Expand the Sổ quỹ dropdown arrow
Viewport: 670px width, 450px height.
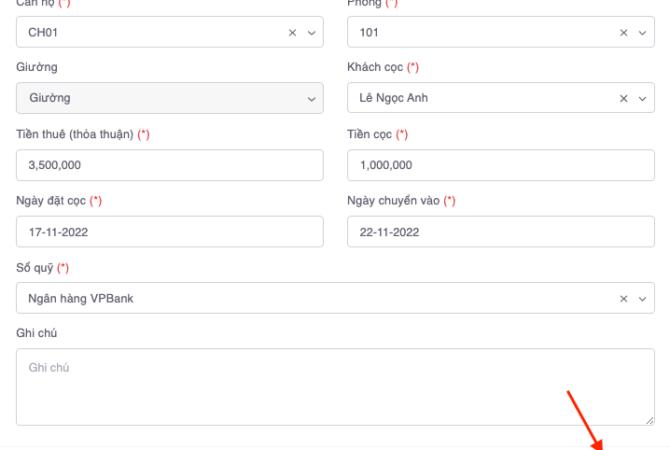point(641,298)
